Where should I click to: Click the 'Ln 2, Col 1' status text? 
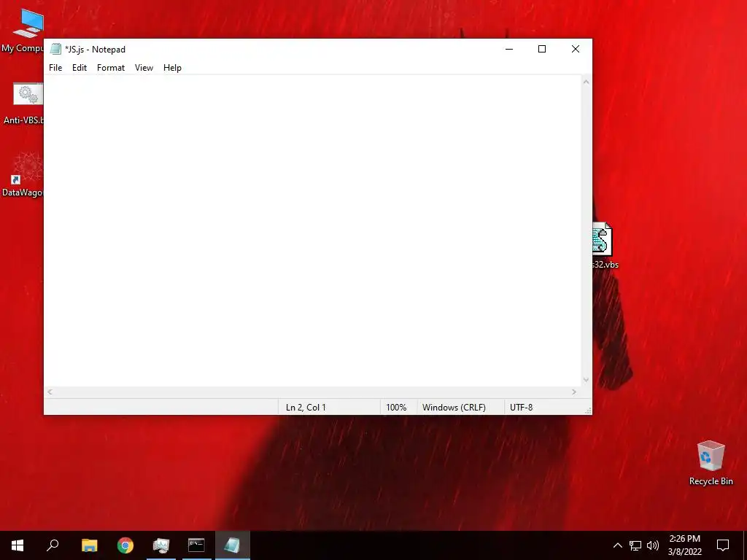306,408
